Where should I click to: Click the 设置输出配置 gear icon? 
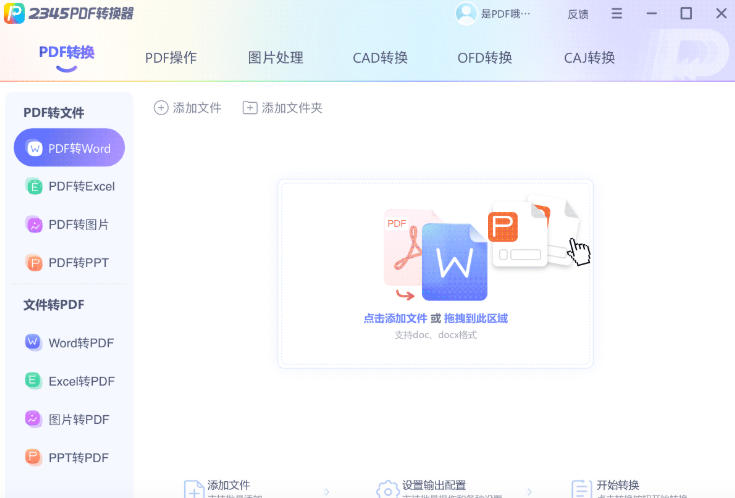(388, 490)
